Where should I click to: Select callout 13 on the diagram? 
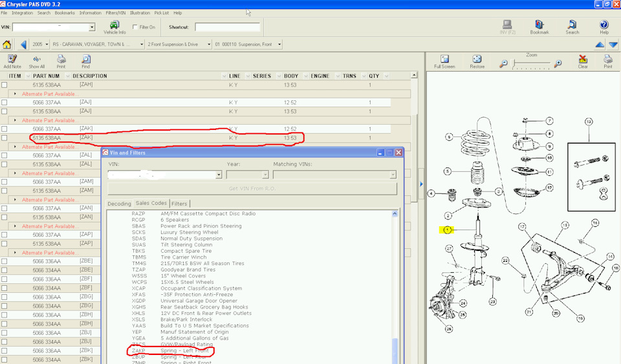589,122
